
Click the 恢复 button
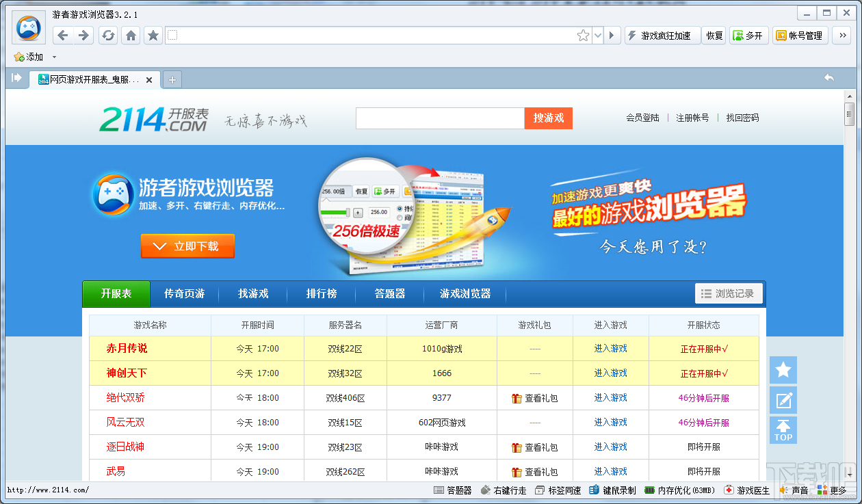715,36
